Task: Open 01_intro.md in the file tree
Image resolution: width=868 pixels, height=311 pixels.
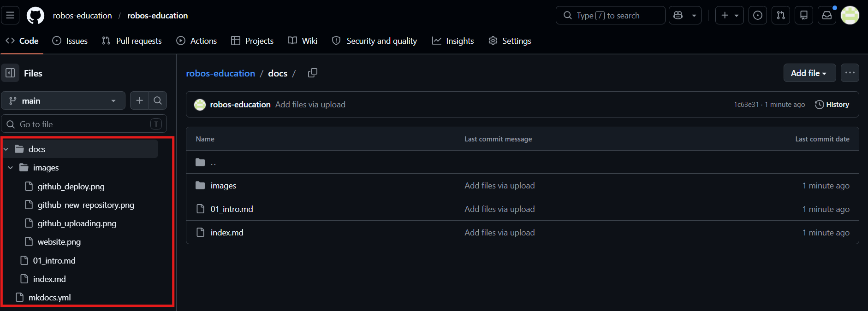Action: click(54, 261)
